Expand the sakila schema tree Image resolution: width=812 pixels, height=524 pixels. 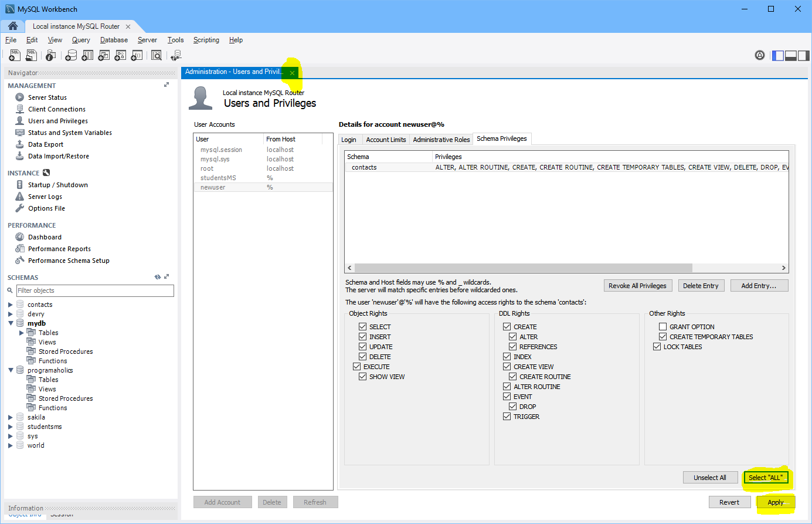coord(11,418)
